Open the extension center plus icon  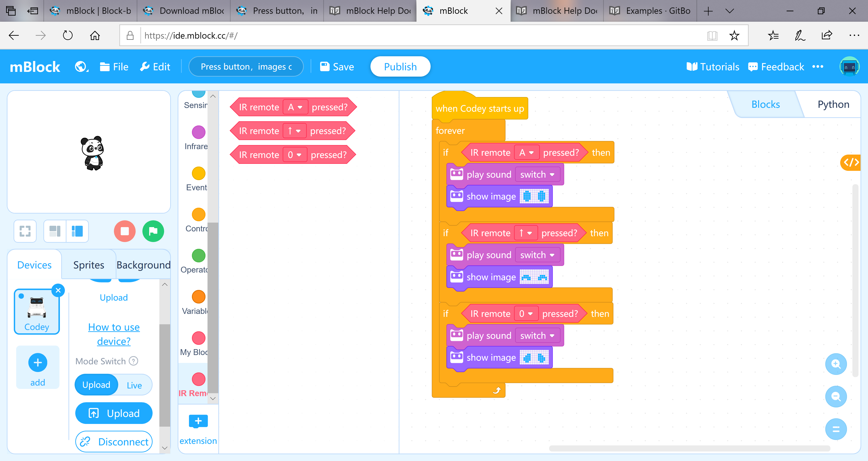(198, 421)
